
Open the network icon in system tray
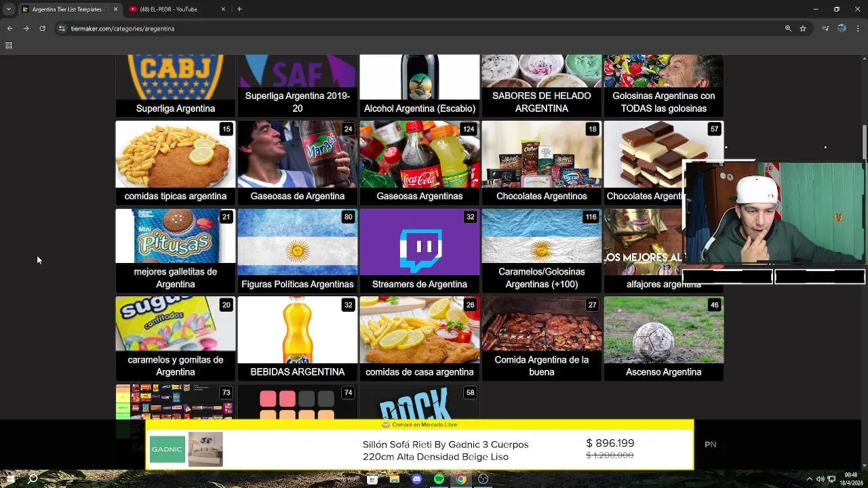coord(831,479)
